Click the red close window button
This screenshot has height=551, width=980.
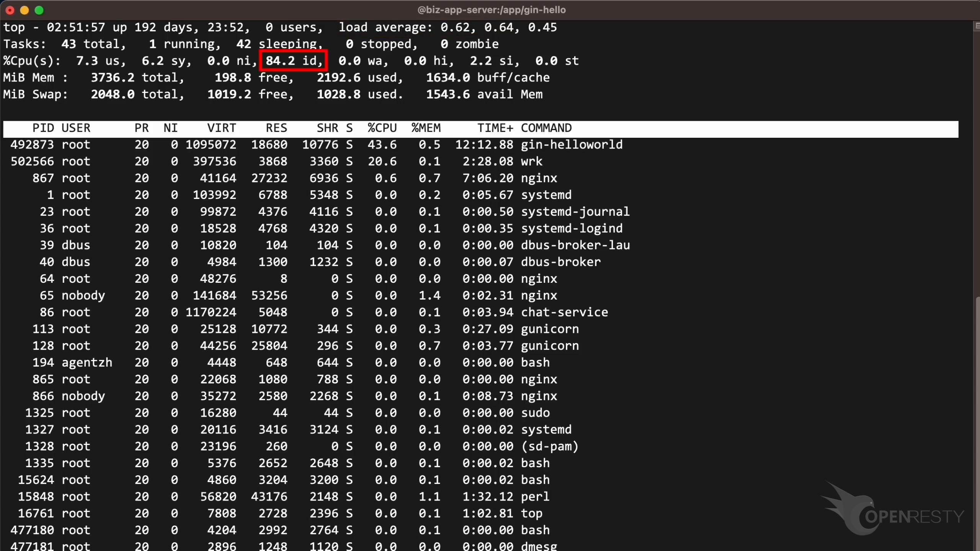pyautogui.click(x=10, y=10)
